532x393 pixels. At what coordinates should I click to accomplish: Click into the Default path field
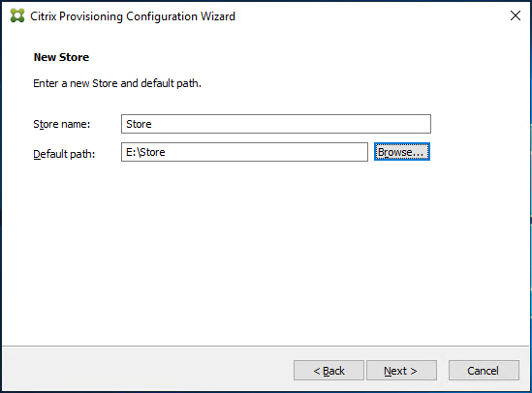pos(244,152)
